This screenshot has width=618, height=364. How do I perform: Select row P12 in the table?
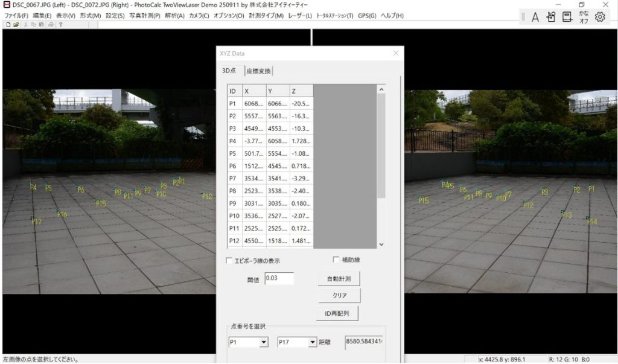coord(270,241)
